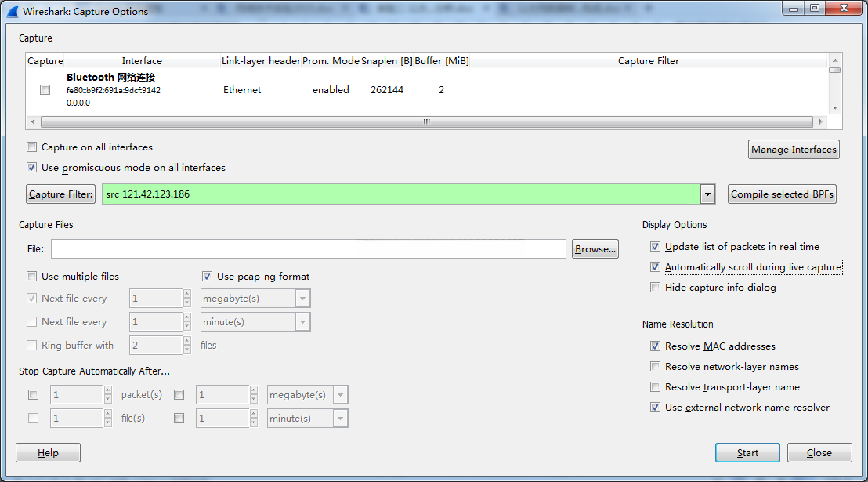The width and height of the screenshot is (868, 482).
Task: Click the Snaplen value 262144
Action: click(x=387, y=90)
